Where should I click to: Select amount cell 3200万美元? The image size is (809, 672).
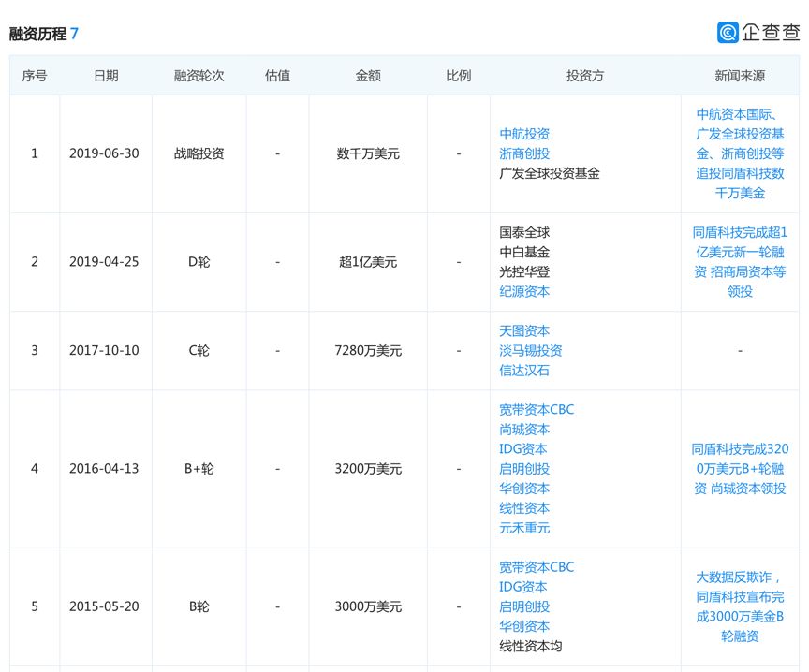pyautogui.click(x=368, y=469)
